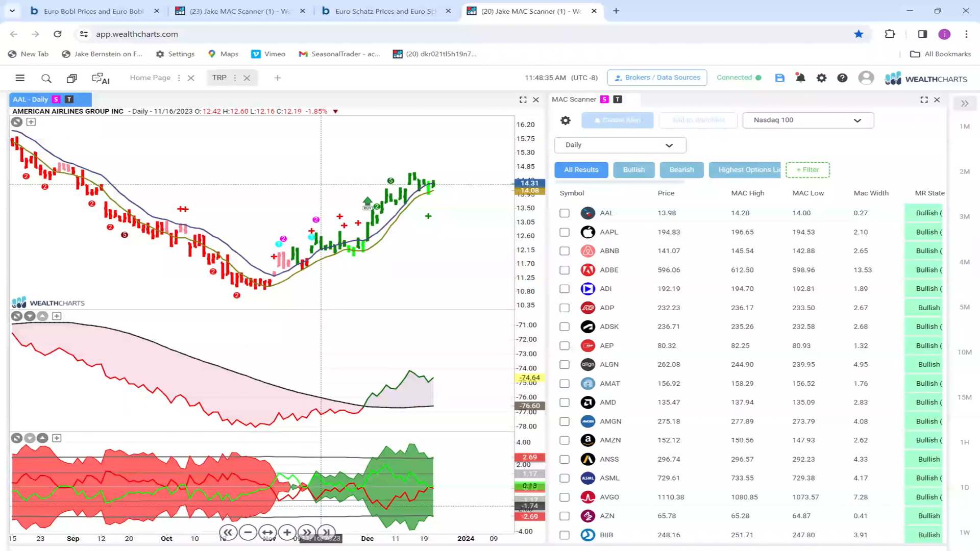Close the MAC Scanner panel

(x=937, y=99)
